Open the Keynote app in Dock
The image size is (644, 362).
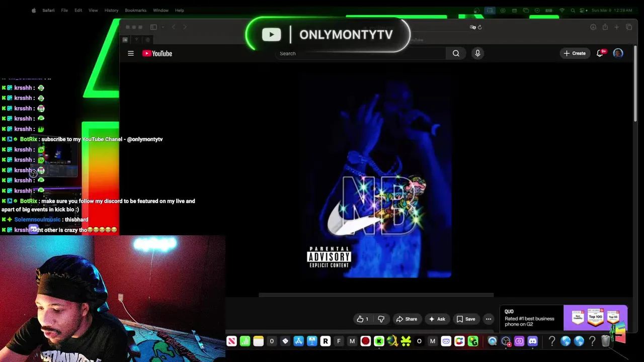click(x=312, y=341)
